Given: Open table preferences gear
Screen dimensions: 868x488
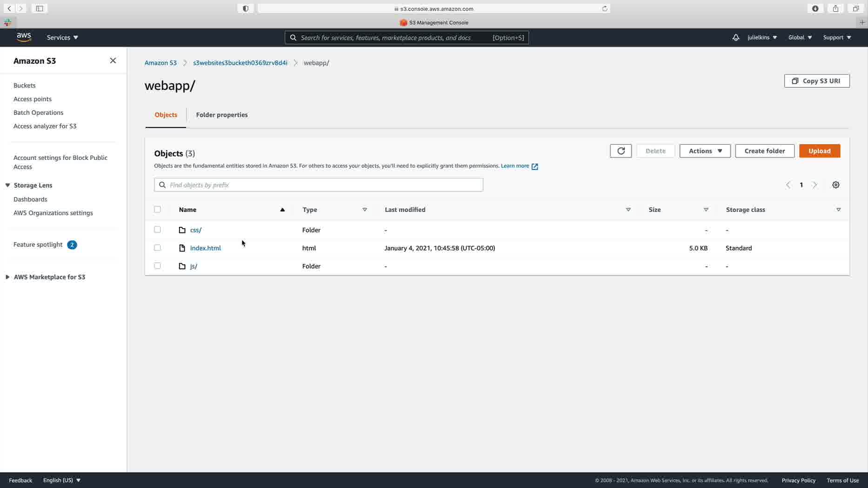Looking at the screenshot, I should (836, 185).
